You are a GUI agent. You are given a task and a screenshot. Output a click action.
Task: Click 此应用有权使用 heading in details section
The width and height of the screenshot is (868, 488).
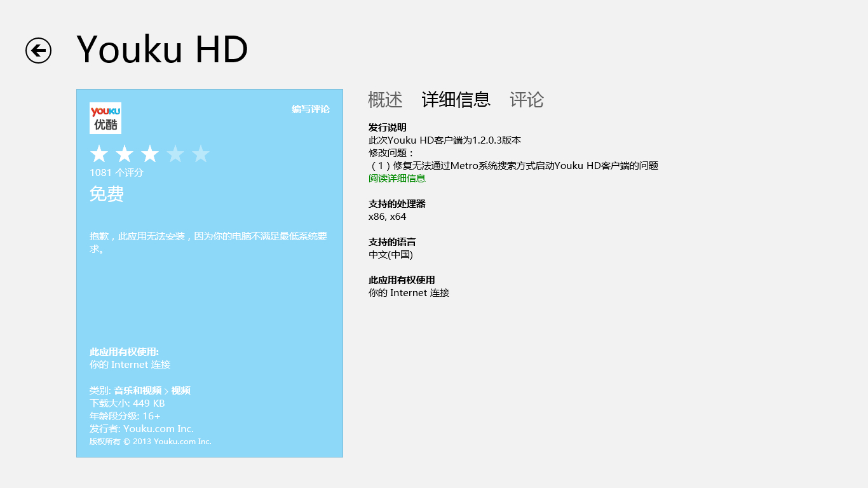(402, 280)
